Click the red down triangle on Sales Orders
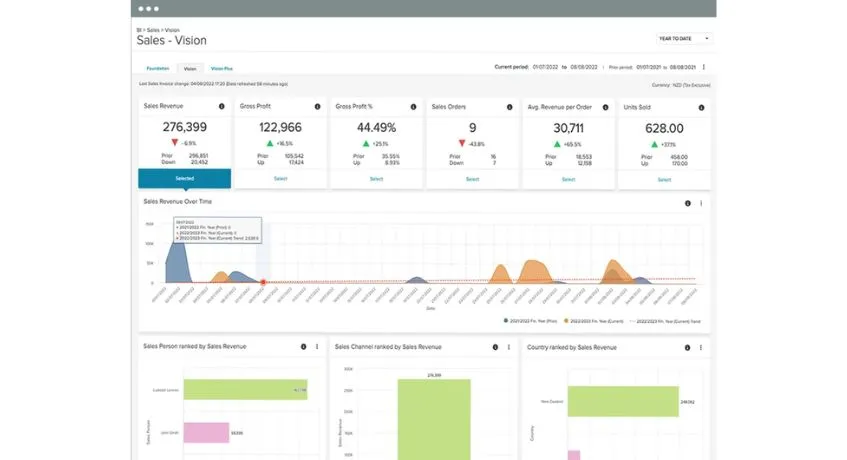This screenshot has width=847, height=460. point(462,144)
